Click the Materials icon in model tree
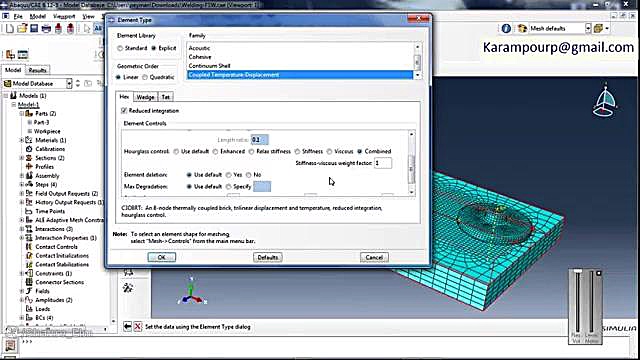Screen dimensions: 640x360 pos(29,140)
